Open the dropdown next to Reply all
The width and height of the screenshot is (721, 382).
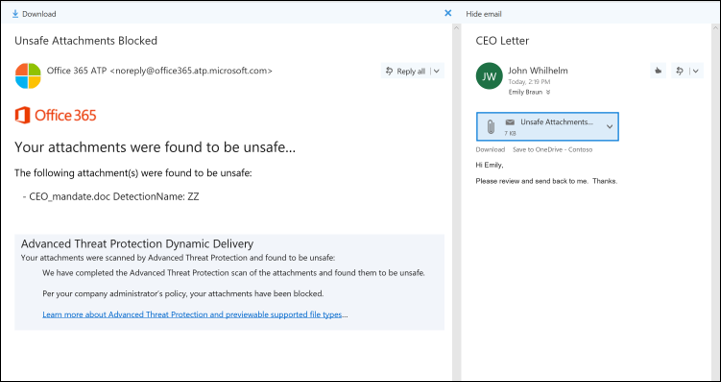(x=437, y=71)
